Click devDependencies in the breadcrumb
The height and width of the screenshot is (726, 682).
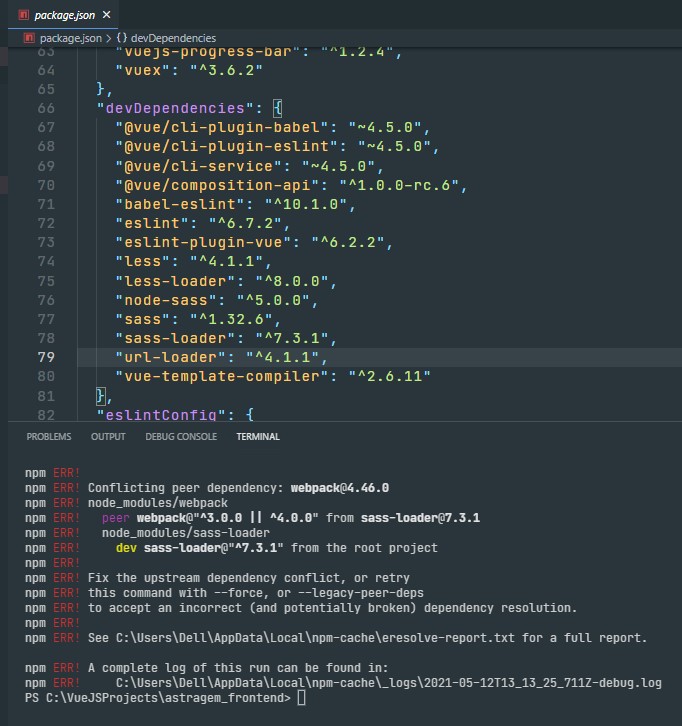point(173,38)
